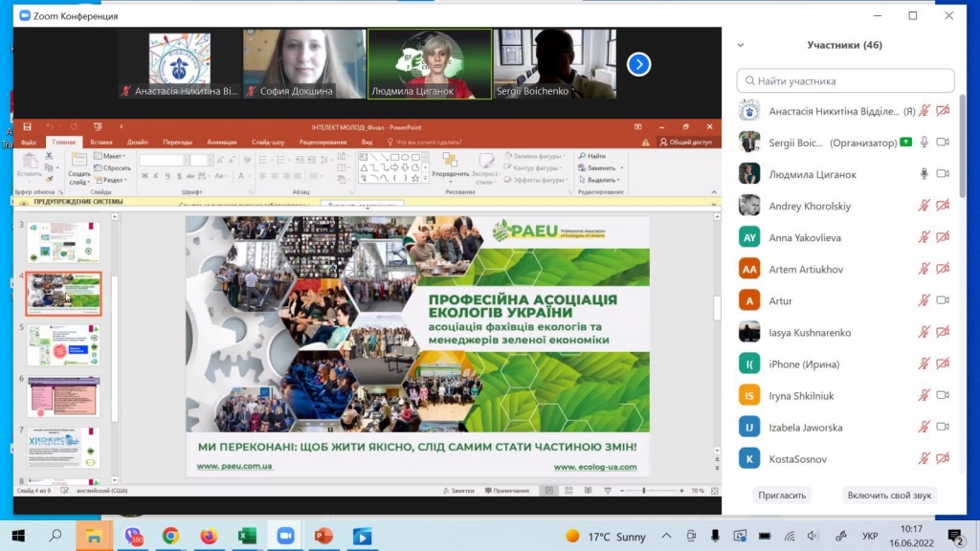Click the Slide Sorter view icon
The image size is (980, 551).
click(x=568, y=491)
